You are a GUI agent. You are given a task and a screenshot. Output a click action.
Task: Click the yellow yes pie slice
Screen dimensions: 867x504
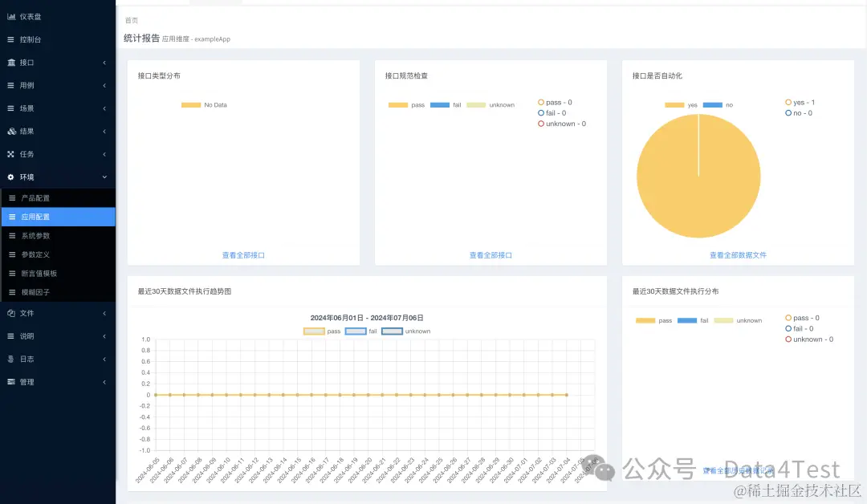tap(698, 177)
